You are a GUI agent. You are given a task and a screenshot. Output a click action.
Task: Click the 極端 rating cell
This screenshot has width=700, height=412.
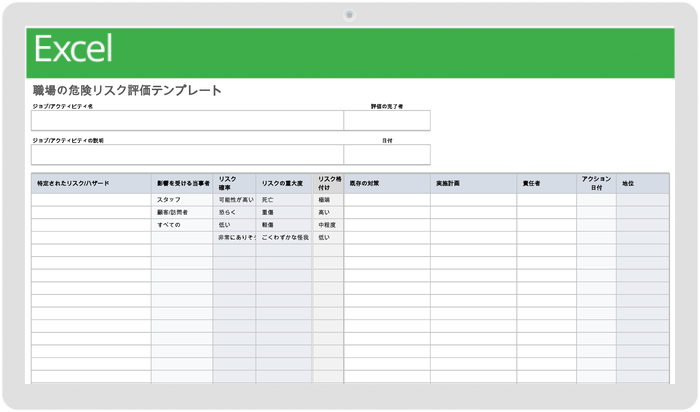coord(328,200)
